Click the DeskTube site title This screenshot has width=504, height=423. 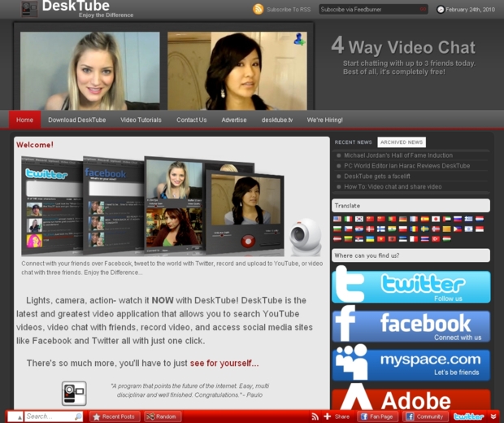click(76, 6)
